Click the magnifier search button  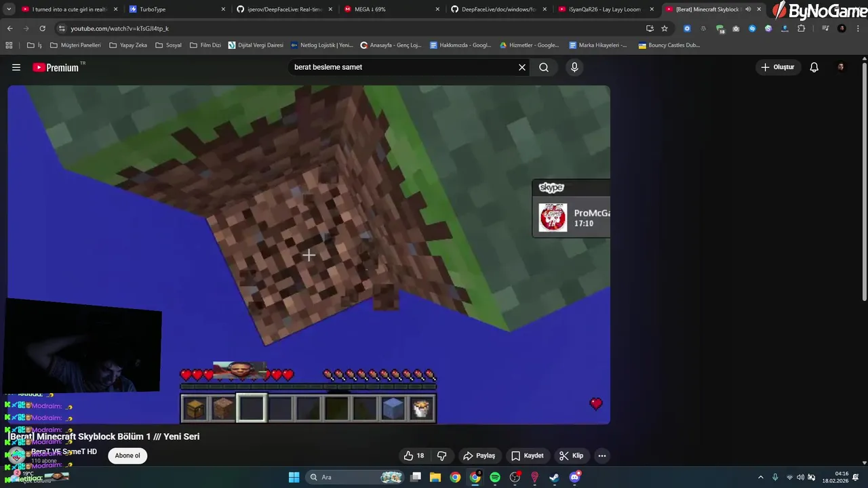coord(544,67)
